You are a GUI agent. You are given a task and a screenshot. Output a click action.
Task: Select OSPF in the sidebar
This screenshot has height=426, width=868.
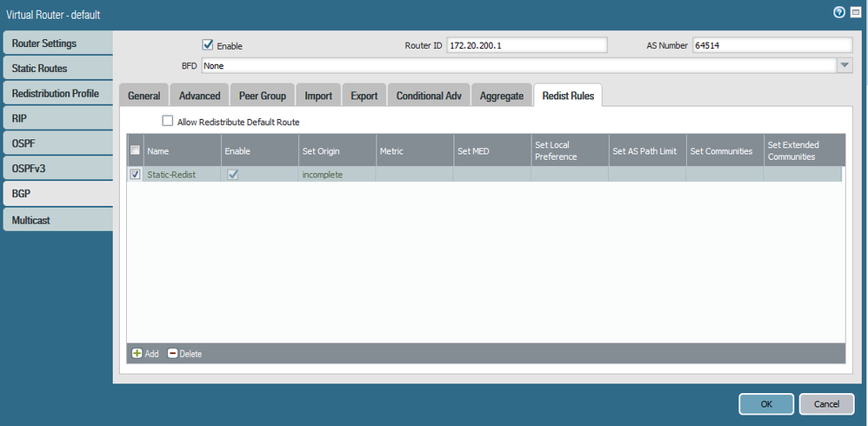[58, 143]
